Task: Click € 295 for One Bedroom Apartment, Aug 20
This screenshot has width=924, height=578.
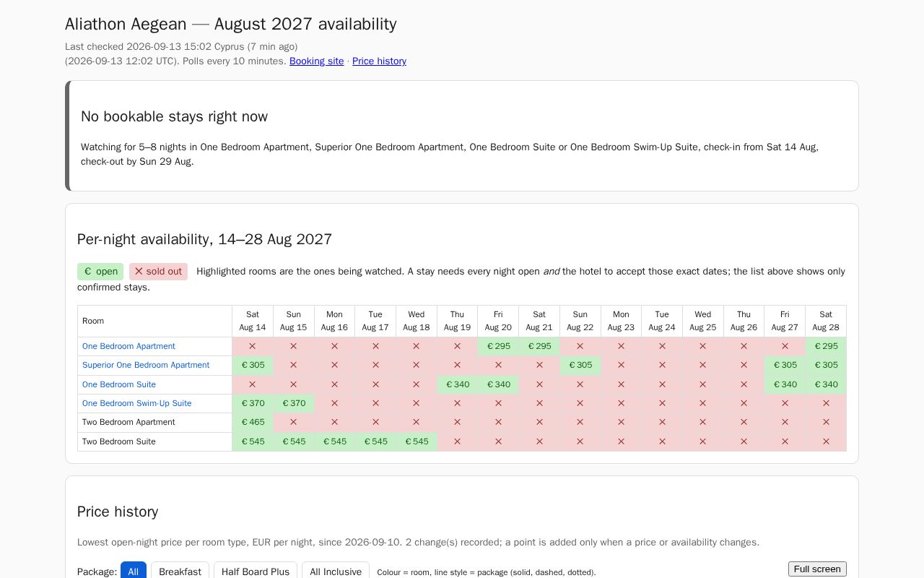Action: [498, 346]
